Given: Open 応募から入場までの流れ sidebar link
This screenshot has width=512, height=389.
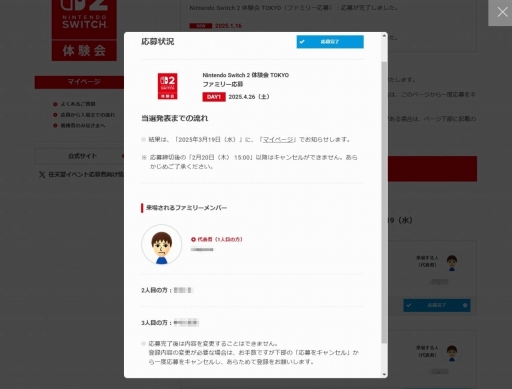Looking at the screenshot, I should point(84,115).
